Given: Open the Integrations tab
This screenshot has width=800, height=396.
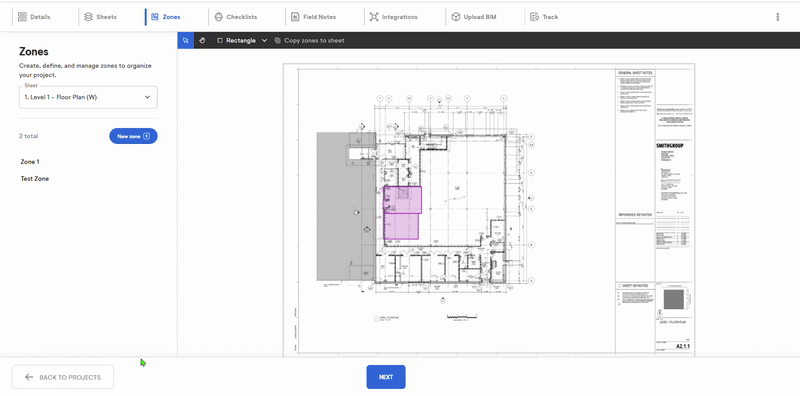Looking at the screenshot, I should tap(393, 17).
